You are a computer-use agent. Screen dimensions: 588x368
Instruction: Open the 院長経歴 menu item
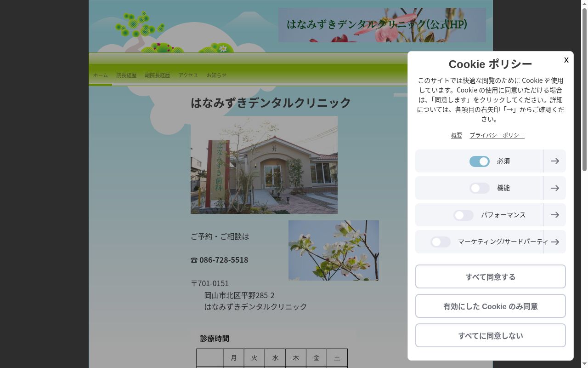126,75
